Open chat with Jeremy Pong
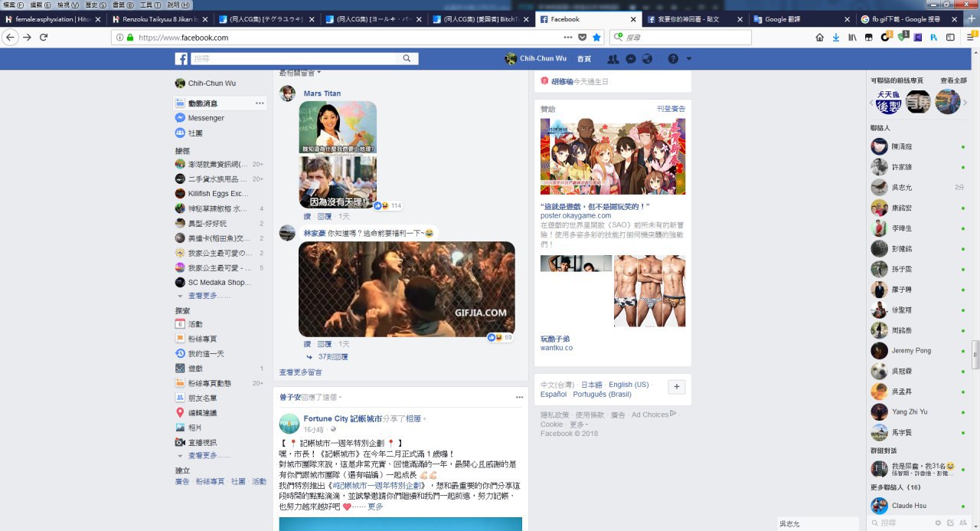This screenshot has height=531, width=980. pos(911,350)
